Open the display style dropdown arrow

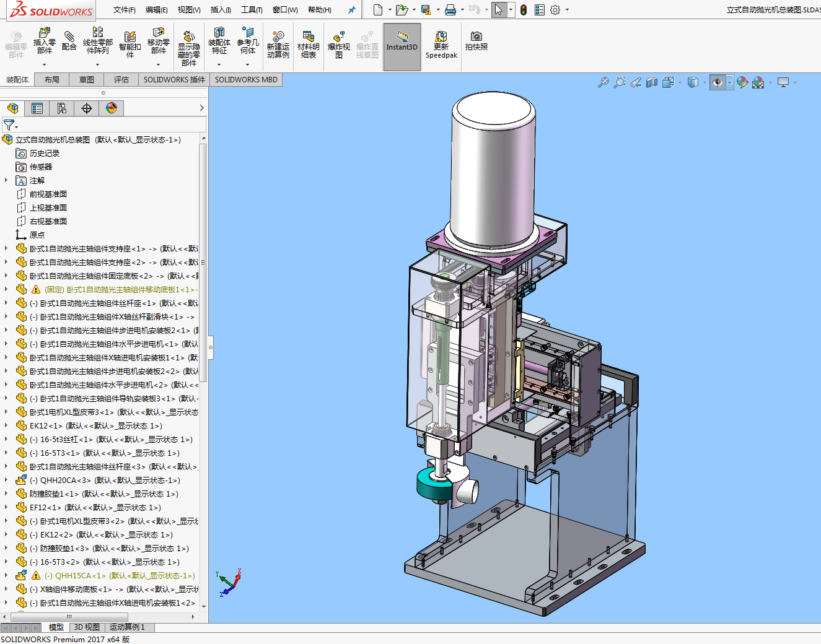705,82
